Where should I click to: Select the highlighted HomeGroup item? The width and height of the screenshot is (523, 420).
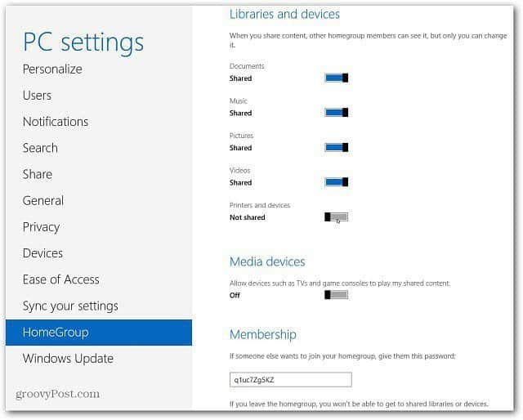click(99, 333)
